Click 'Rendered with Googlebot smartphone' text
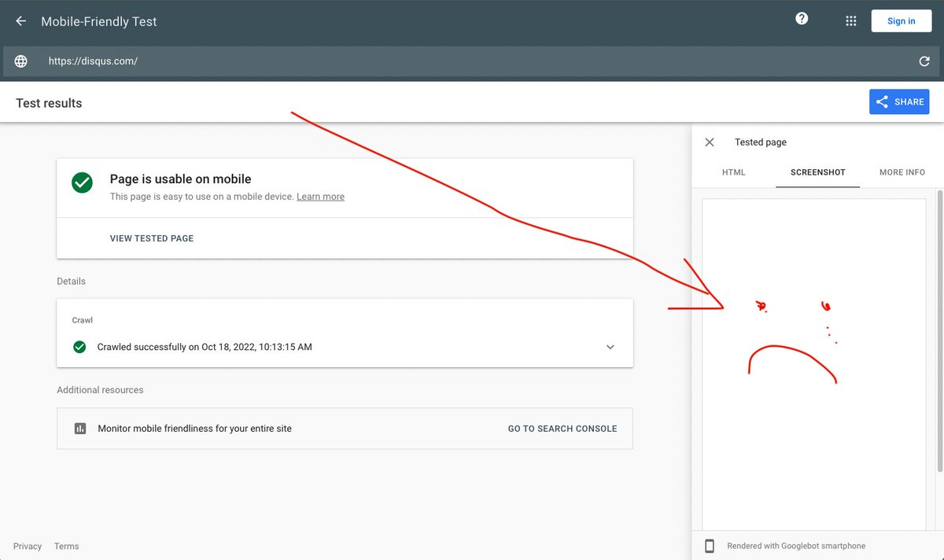Screen dimensions: 944x560 point(796,546)
